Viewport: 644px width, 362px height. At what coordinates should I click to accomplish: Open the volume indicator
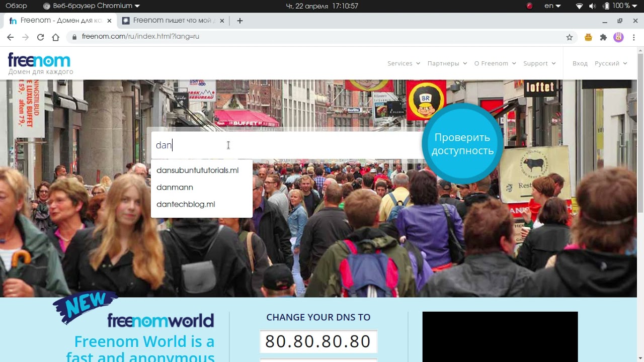[x=592, y=6]
